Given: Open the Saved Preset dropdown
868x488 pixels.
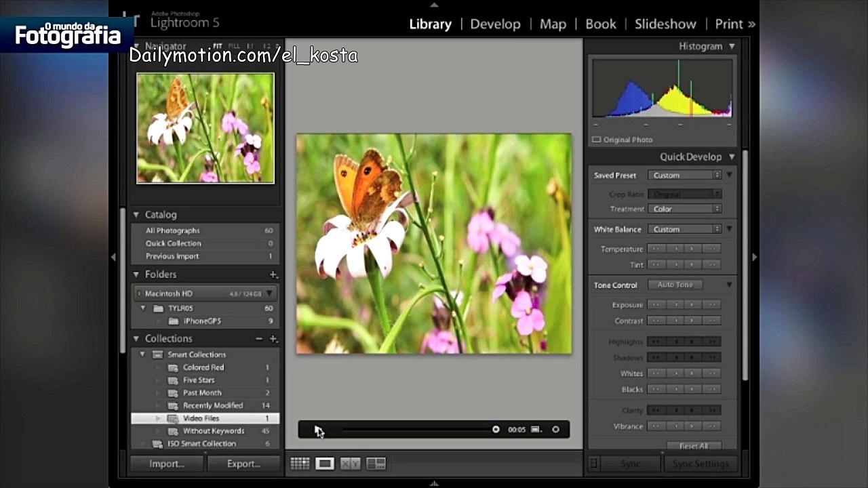Looking at the screenshot, I should coord(685,175).
